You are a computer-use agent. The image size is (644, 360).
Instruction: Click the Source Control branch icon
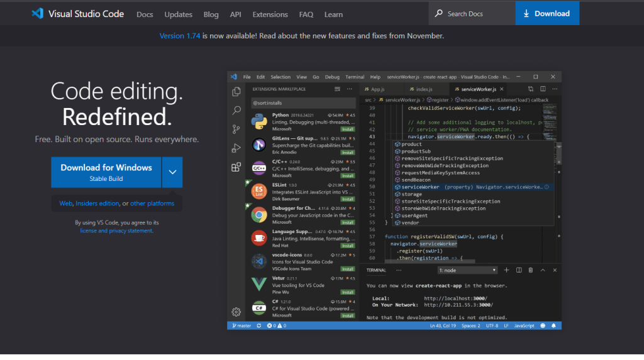(236, 129)
